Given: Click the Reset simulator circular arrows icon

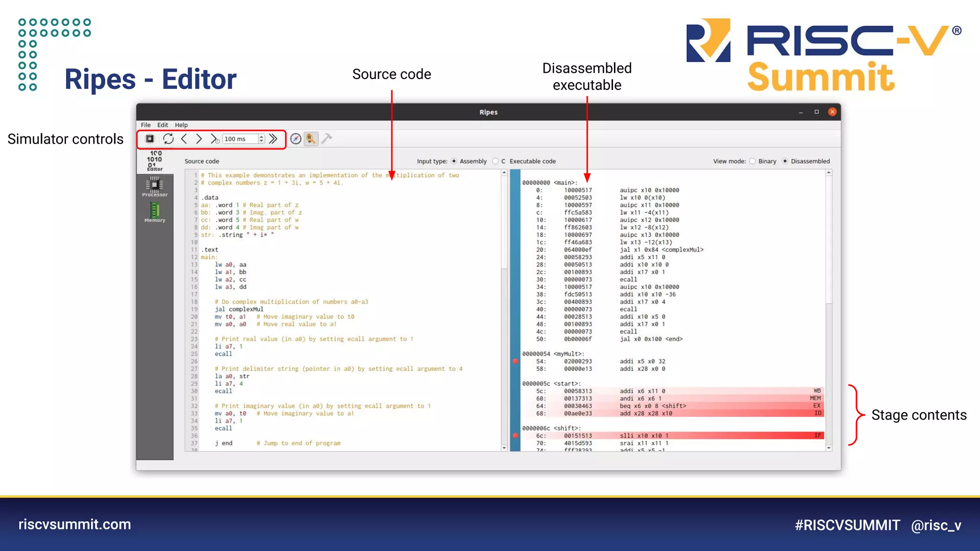Looking at the screenshot, I should pos(168,139).
